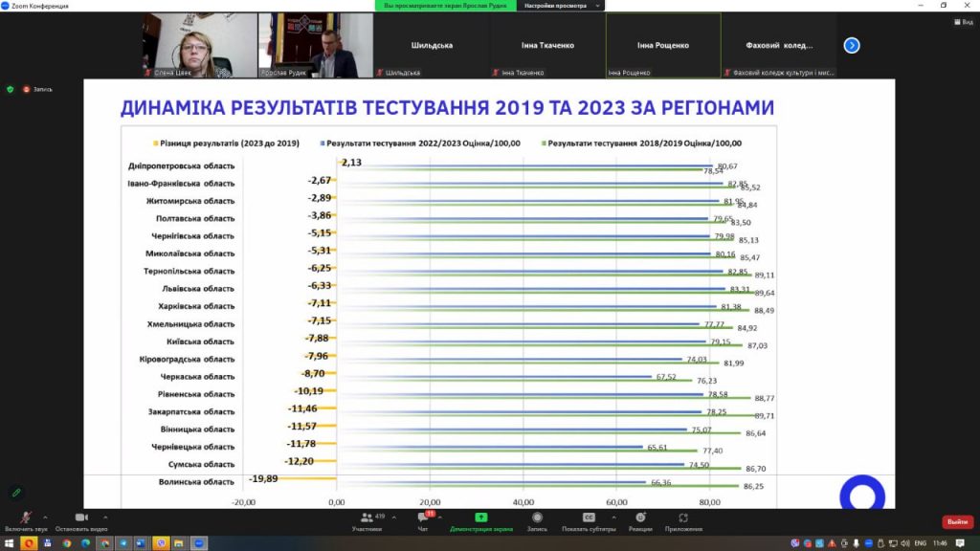980x551 pixels.
Task: Click the green encryption shield icon
Action: point(10,89)
